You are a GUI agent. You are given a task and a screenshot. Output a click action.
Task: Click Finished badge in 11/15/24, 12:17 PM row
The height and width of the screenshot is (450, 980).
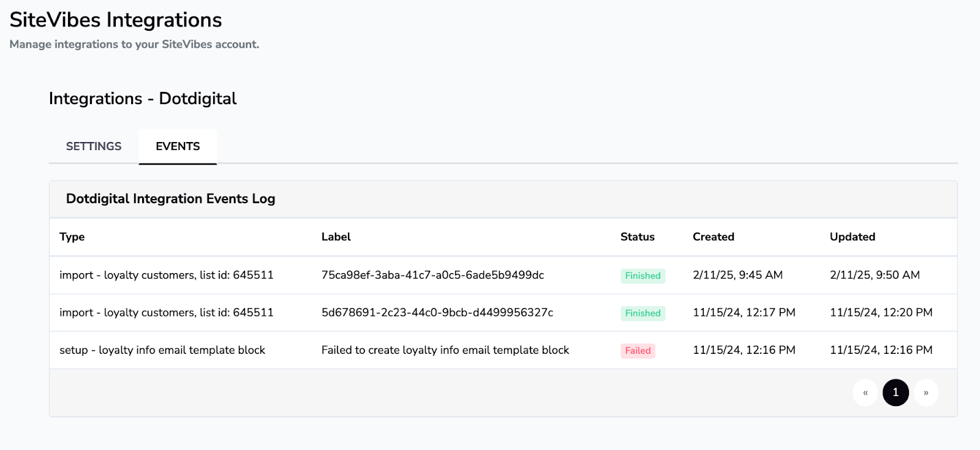(643, 313)
